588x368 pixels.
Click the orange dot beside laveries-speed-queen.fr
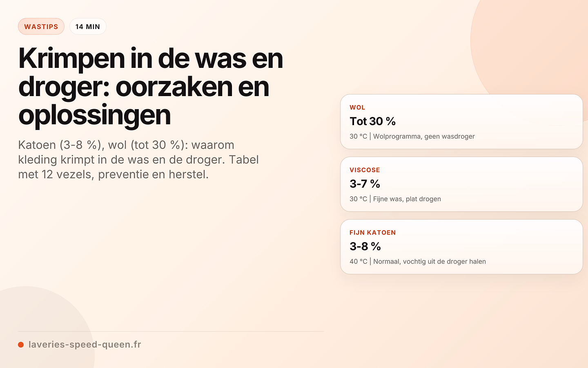(x=21, y=345)
